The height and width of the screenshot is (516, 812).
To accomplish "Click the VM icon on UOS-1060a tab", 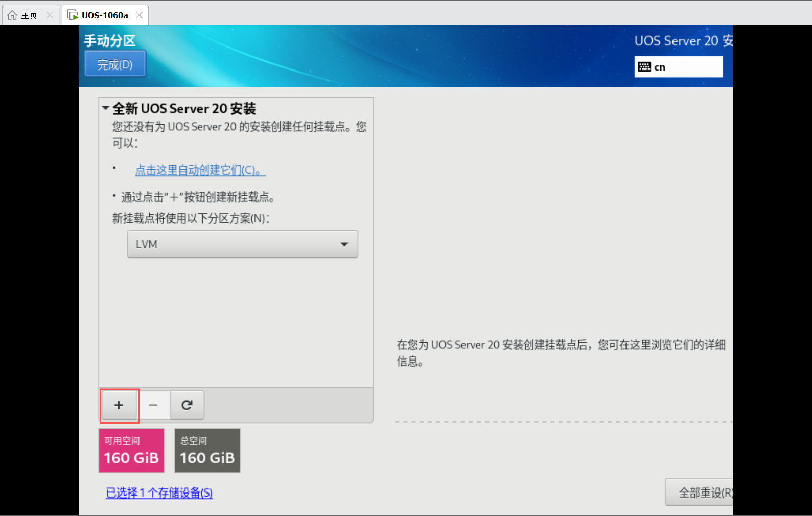I will [73, 15].
